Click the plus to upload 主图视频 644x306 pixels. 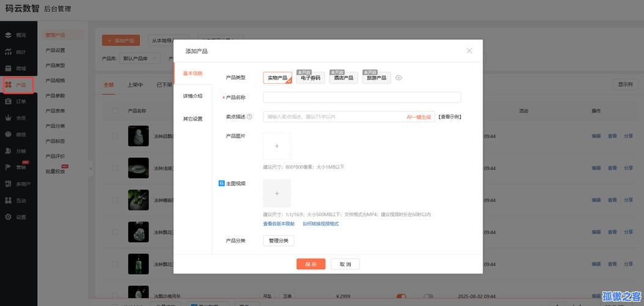coord(277,193)
